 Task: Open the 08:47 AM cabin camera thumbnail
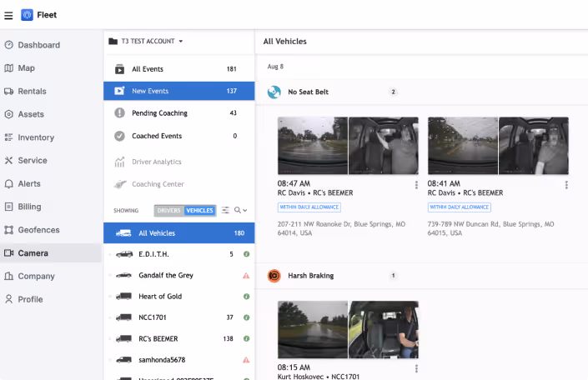point(384,145)
